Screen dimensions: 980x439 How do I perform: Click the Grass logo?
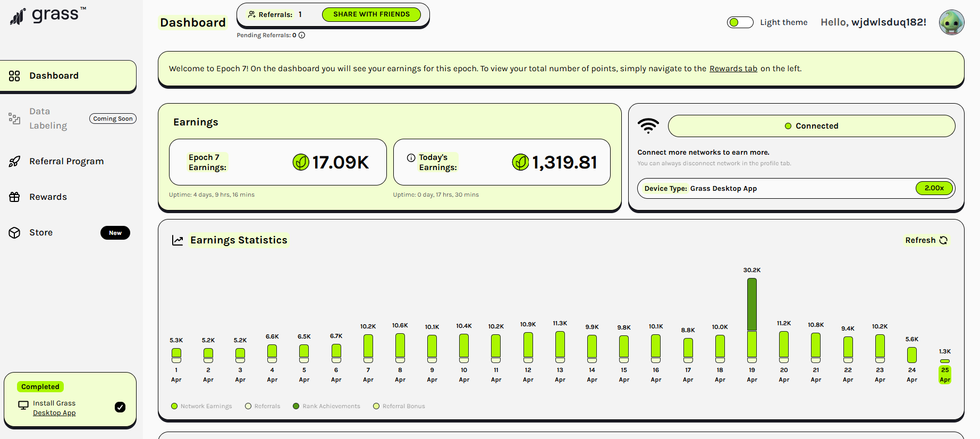pos(48,15)
